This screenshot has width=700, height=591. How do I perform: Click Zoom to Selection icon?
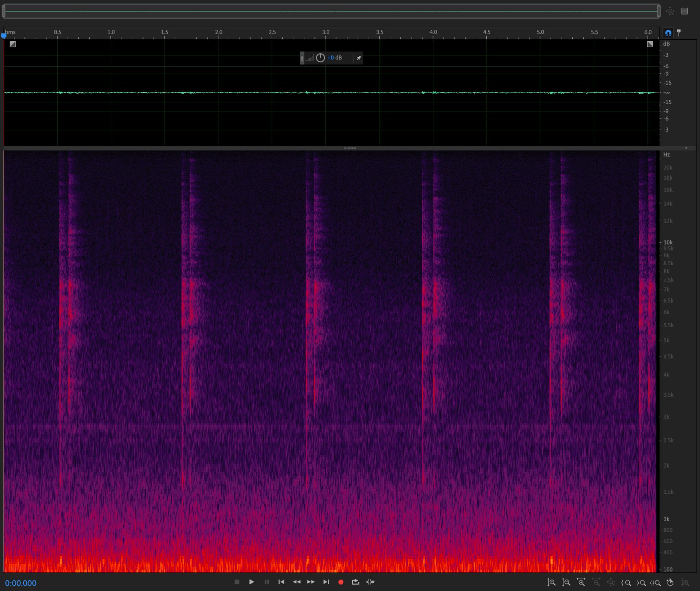pos(655,583)
